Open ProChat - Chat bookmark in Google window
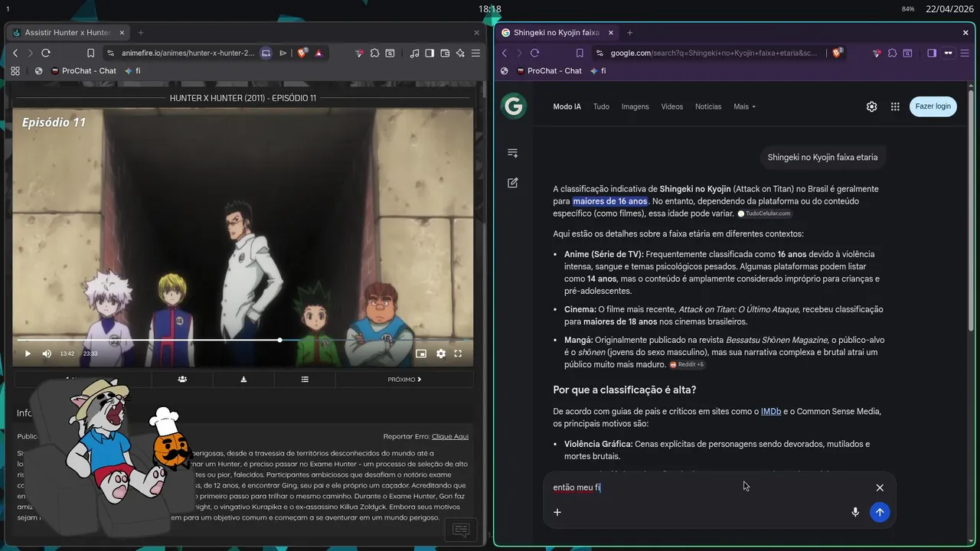This screenshot has width=980, height=551. 549,70
